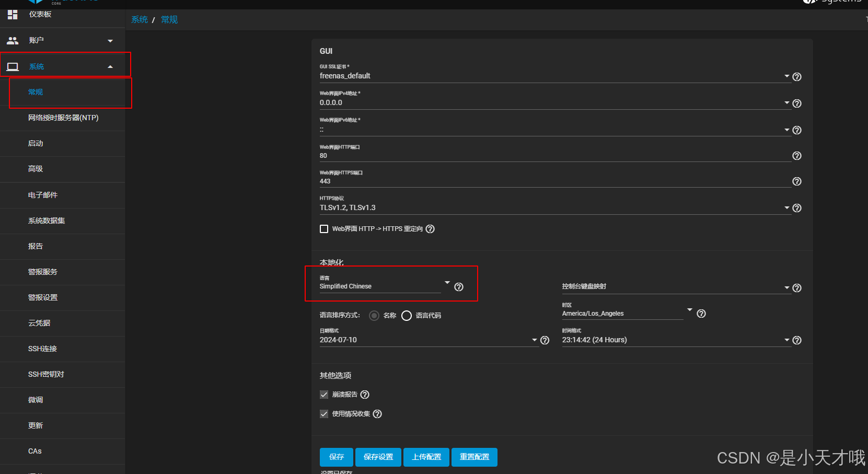Click the Save (保存) button

[x=337, y=457]
